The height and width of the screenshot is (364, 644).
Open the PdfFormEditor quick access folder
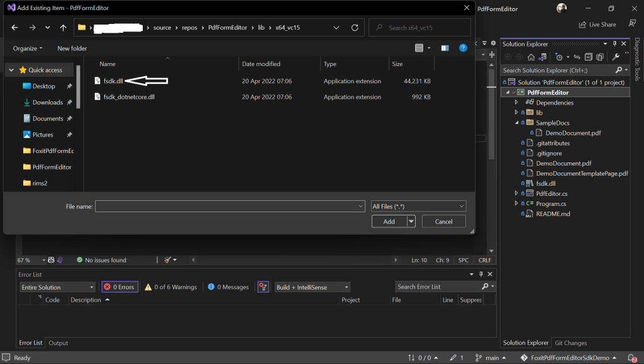tap(52, 167)
